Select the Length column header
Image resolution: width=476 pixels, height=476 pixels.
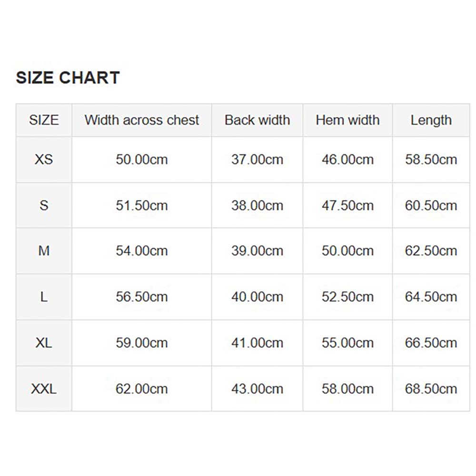click(x=431, y=120)
